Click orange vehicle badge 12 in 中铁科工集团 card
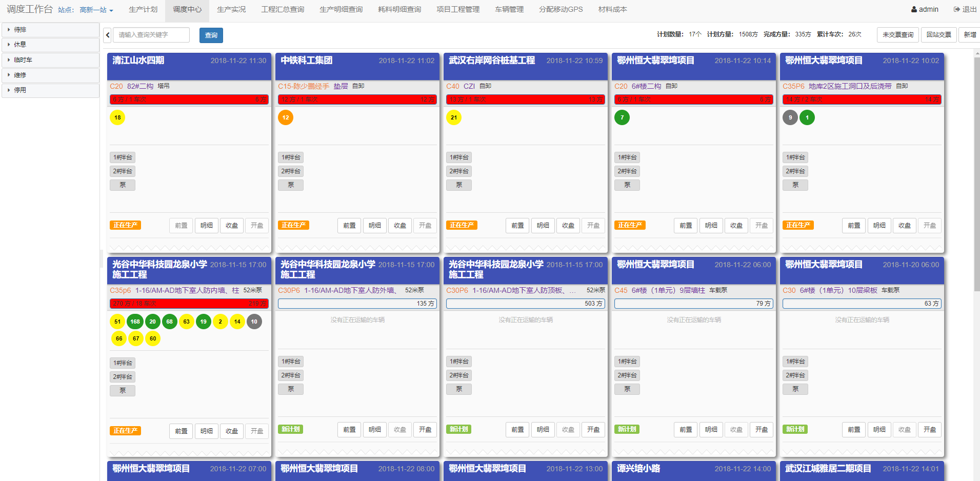Screen dimensions: 980x481 [x=286, y=117]
